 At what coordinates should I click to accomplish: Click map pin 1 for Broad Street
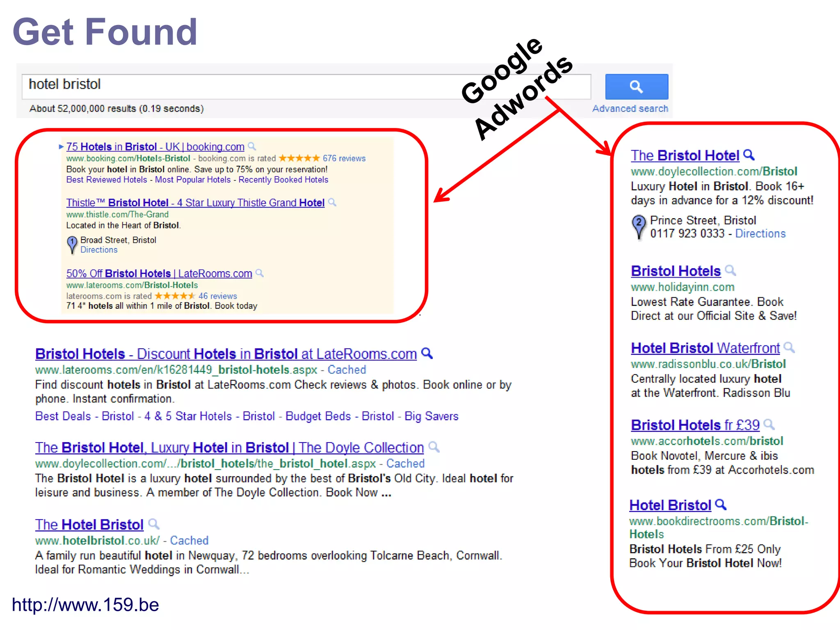(x=72, y=245)
